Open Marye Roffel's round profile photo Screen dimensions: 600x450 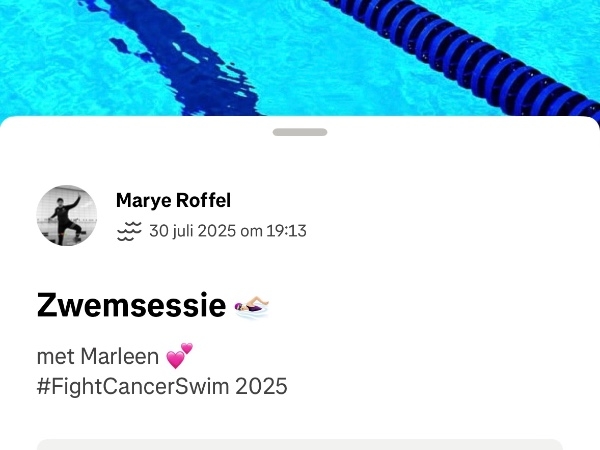click(67, 215)
